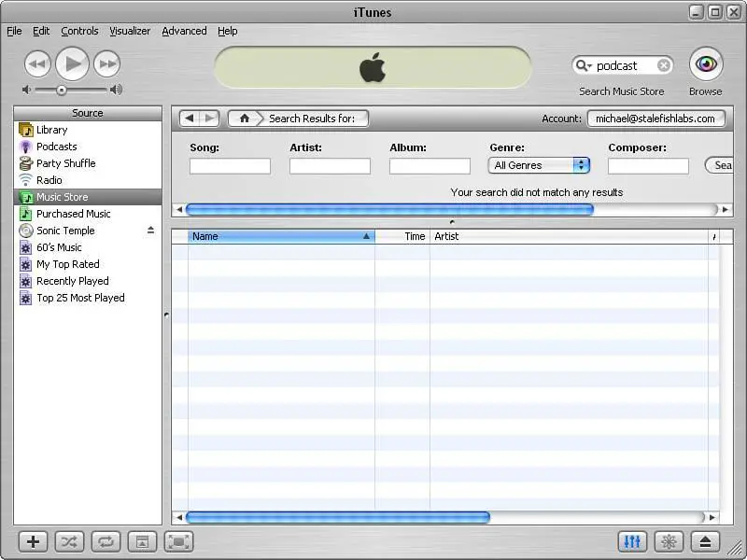Click the Song search field
Image resolution: width=747 pixels, height=560 pixels.
coord(230,166)
